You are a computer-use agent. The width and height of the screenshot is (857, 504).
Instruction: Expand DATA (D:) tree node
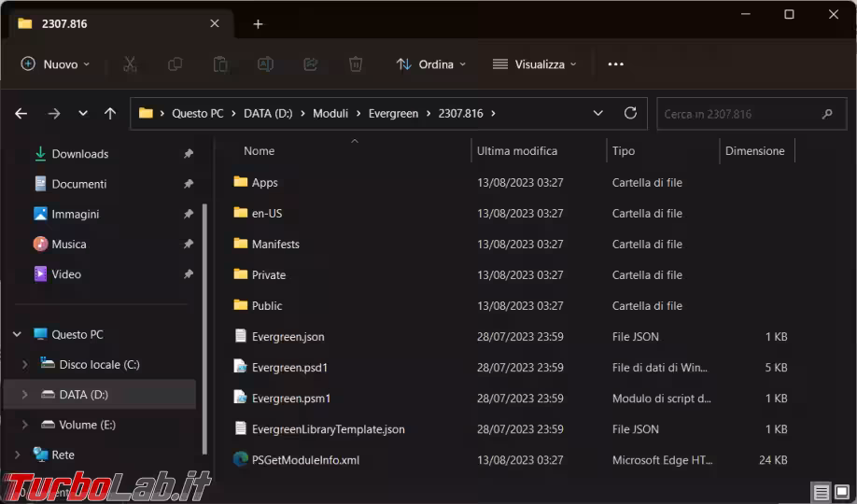coord(24,394)
